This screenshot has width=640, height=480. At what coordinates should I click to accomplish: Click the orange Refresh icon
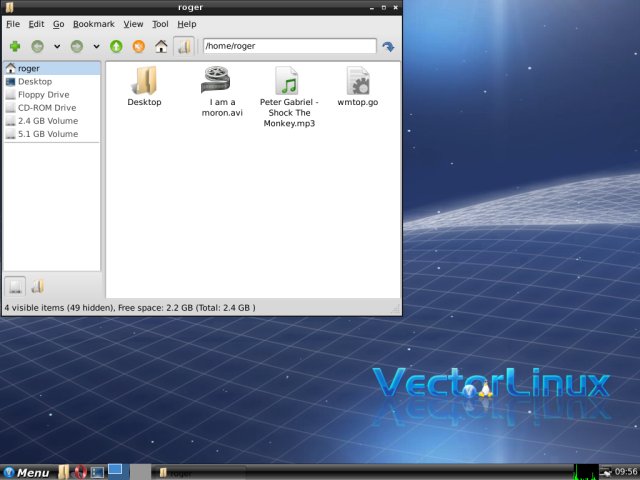139,46
